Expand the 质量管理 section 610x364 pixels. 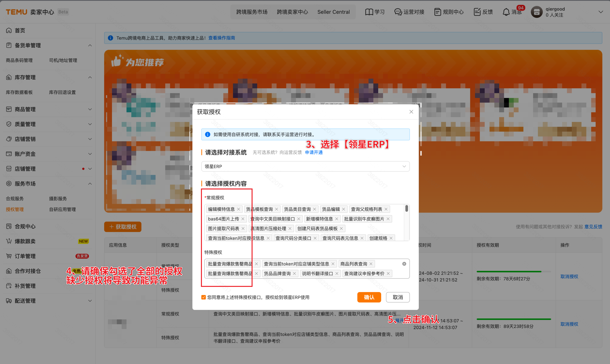click(x=90, y=124)
